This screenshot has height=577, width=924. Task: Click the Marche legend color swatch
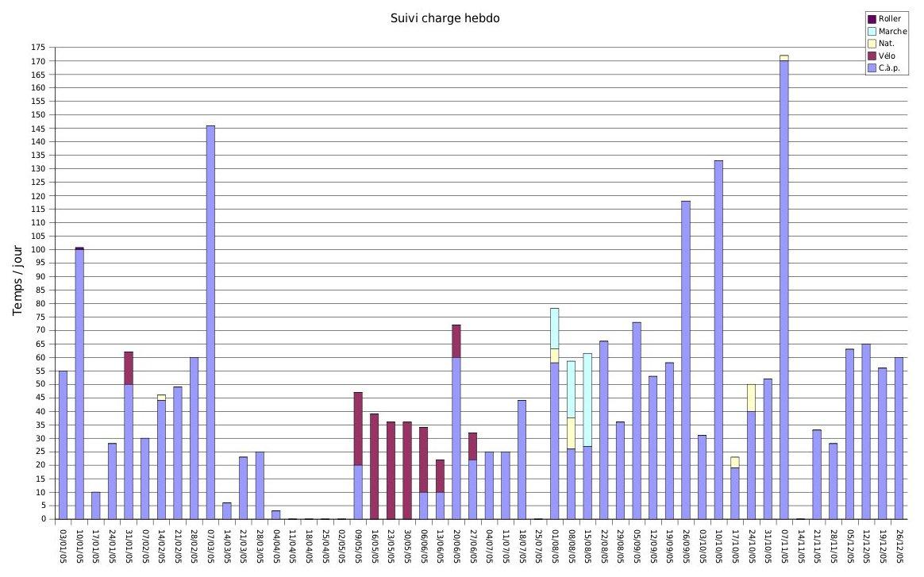click(872, 32)
